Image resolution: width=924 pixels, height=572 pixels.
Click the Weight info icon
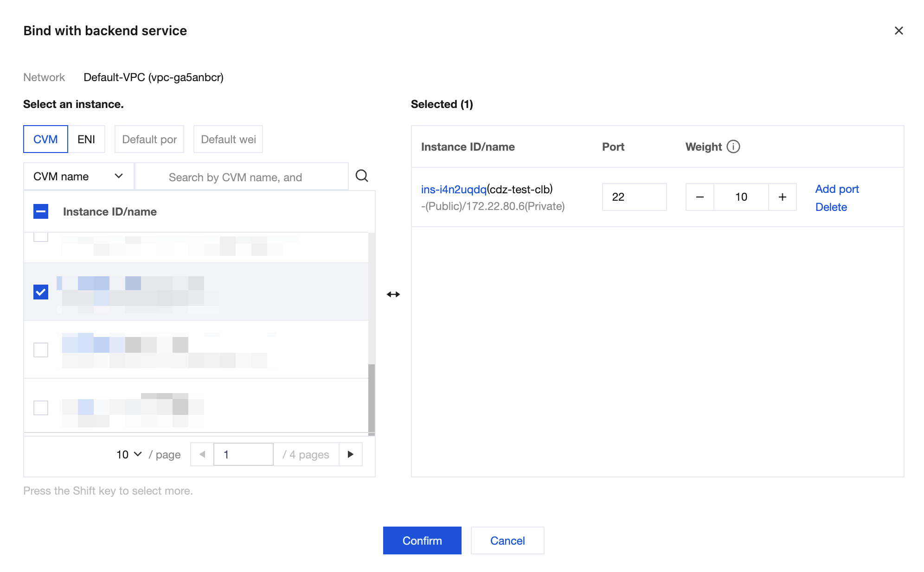(x=733, y=146)
